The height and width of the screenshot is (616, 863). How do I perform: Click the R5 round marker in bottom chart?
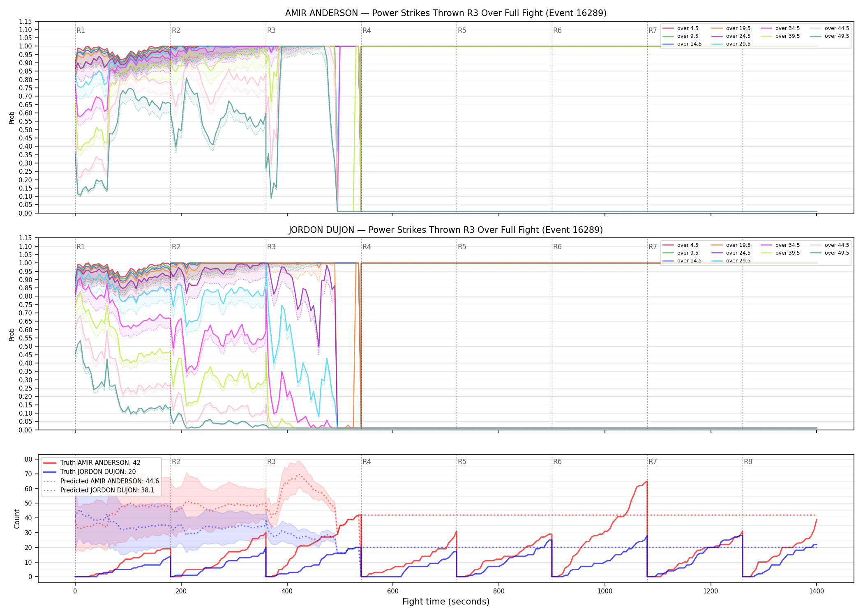tap(462, 462)
